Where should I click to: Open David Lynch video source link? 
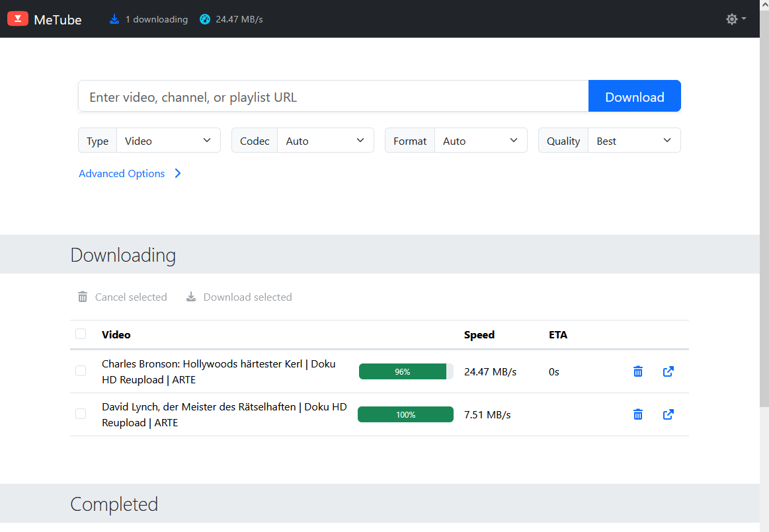668,414
